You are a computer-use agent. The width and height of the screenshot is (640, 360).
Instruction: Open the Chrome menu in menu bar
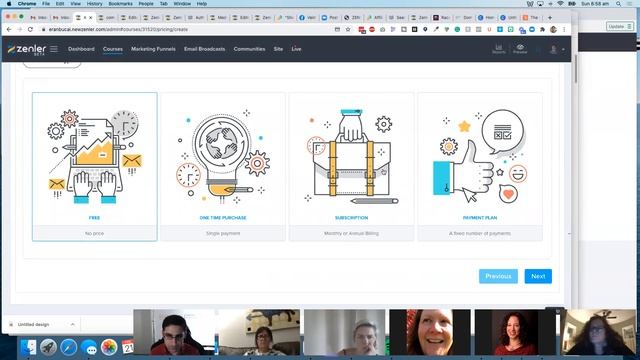27,4
